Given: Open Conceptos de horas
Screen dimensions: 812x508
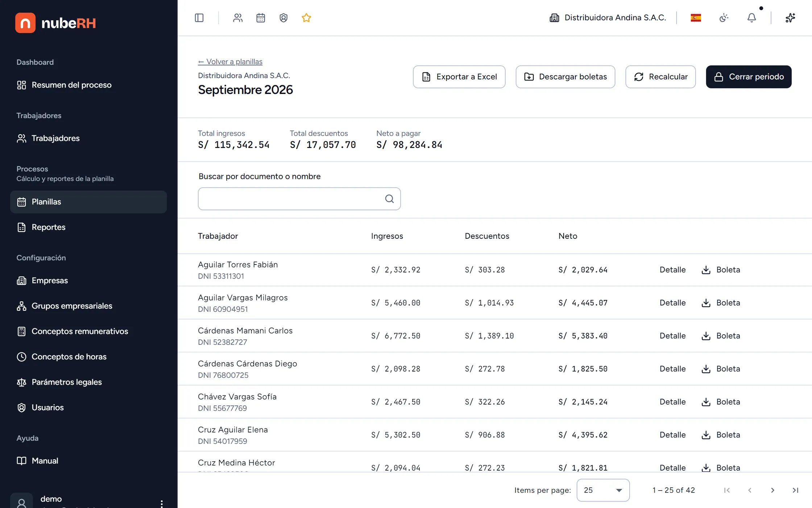Looking at the screenshot, I should (x=88, y=357).
